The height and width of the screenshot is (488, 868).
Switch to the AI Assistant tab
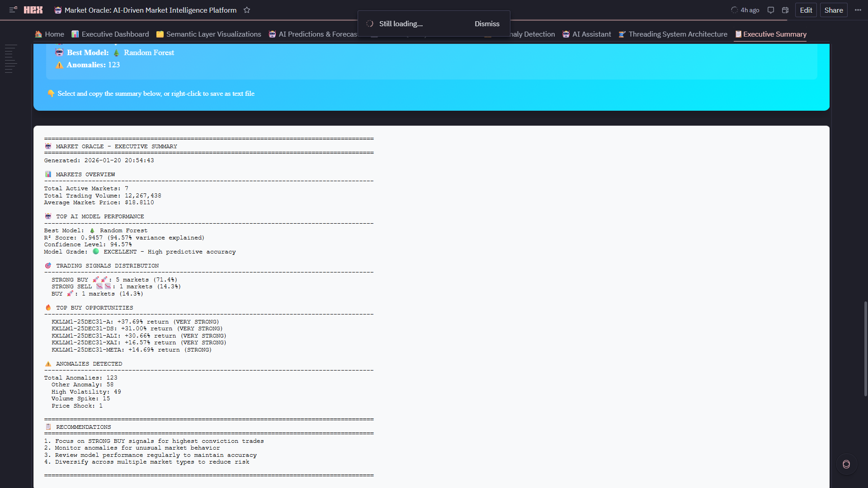586,34
